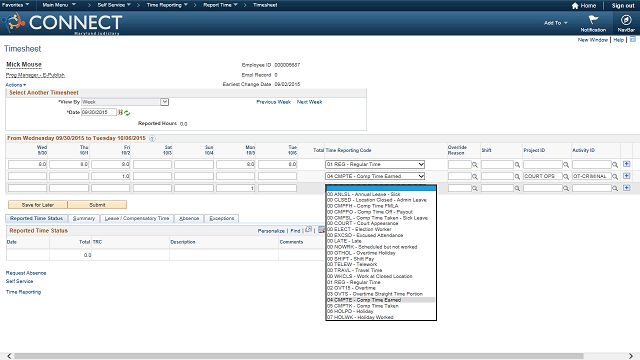640x360 pixels.
Task: Switch to the Exceptions tab
Action: 222,218
